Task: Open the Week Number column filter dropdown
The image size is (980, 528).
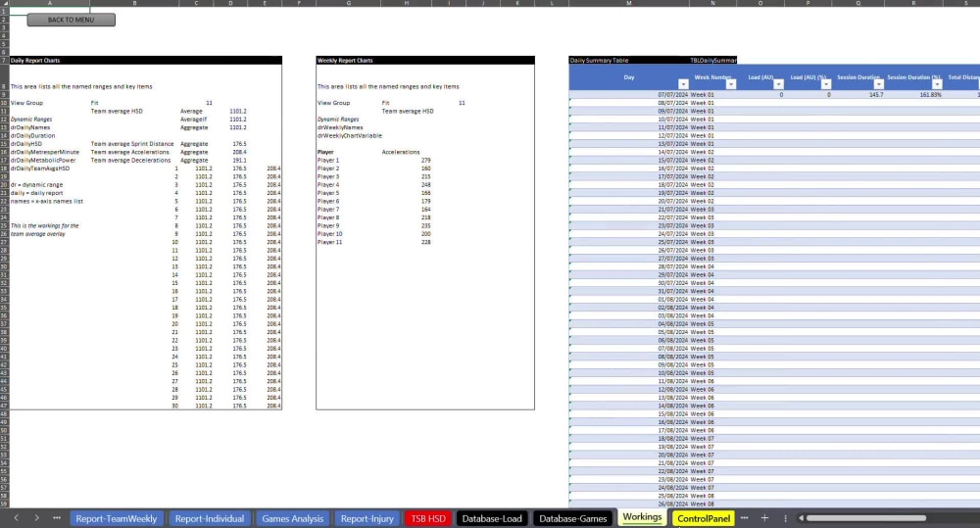Action: pyautogui.click(x=731, y=84)
